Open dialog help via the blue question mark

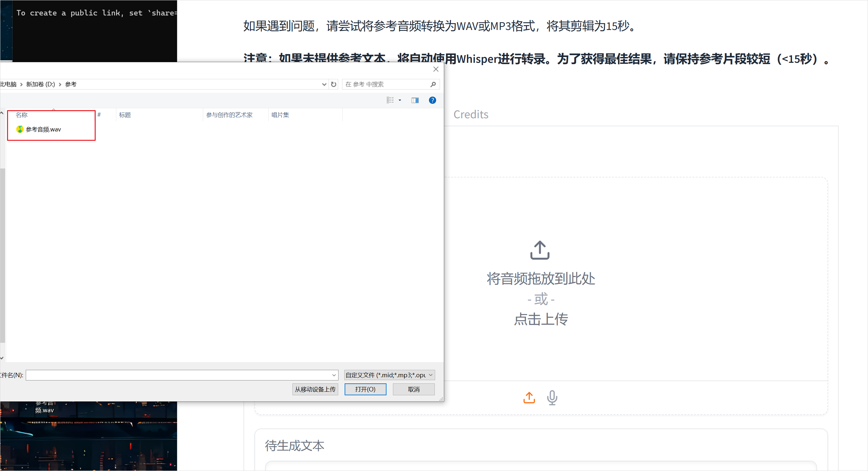coord(432,100)
